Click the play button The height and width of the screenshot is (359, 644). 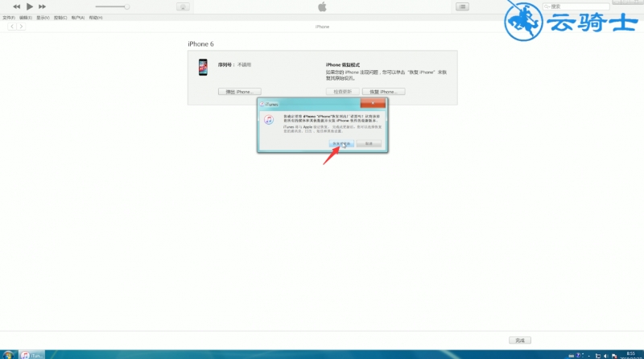[30, 6]
